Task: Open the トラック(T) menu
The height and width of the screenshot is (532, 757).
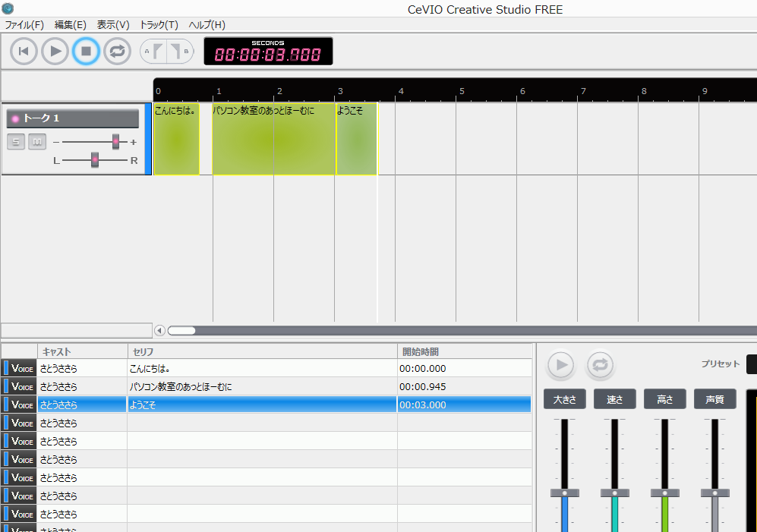Action: [159, 25]
